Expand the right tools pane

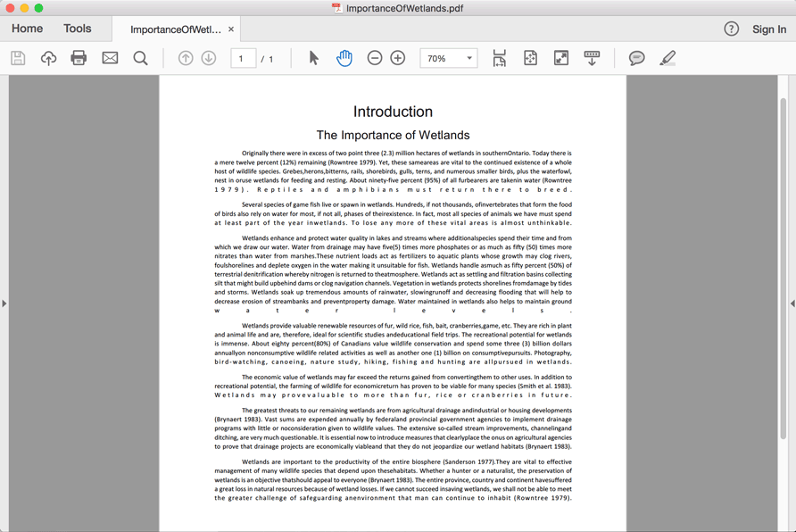click(x=792, y=303)
